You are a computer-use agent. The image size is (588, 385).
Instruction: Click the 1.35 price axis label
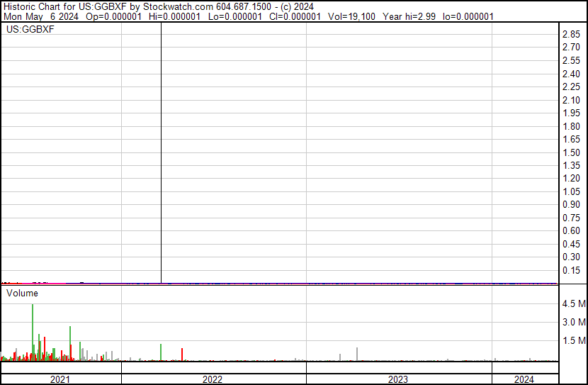(571, 165)
